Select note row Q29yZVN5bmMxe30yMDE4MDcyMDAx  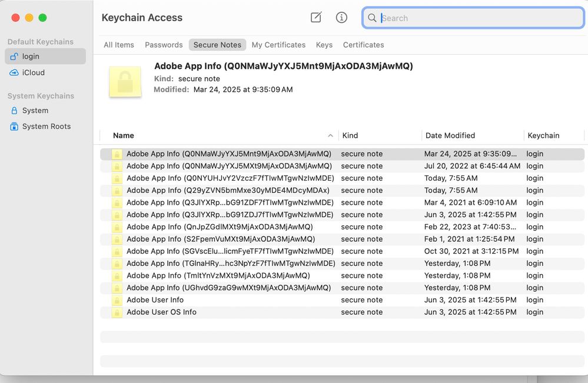342,191
